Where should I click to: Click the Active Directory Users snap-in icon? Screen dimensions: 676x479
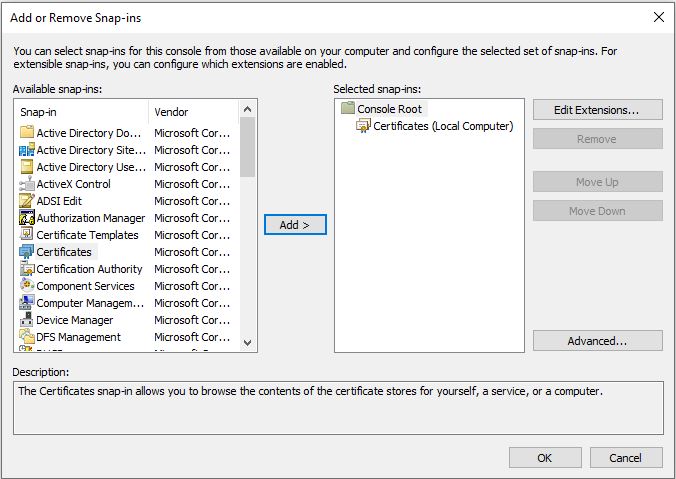coord(27,166)
